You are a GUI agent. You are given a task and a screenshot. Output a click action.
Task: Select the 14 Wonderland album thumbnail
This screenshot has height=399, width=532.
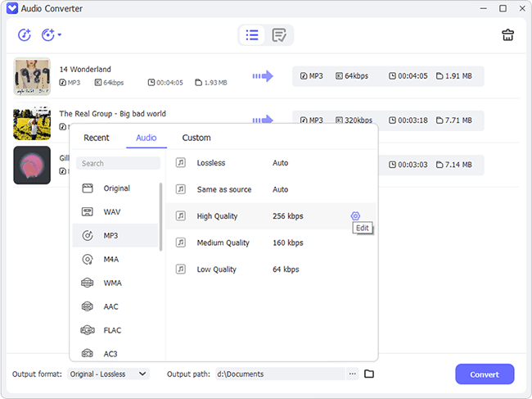point(32,76)
